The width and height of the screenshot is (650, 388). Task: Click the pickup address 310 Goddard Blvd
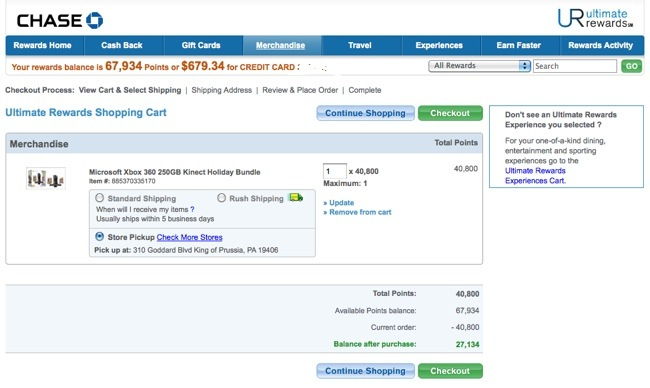(x=206, y=250)
